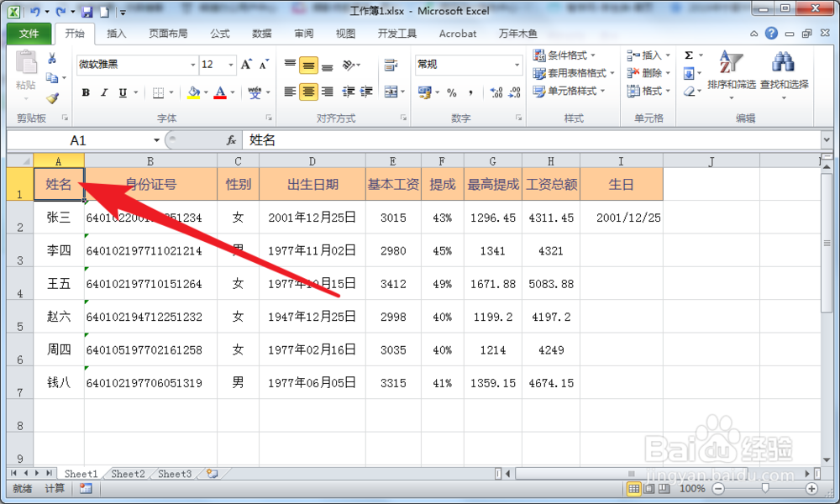Toggle align text left
Viewport: 840px width, 504px height.
pos(290,92)
